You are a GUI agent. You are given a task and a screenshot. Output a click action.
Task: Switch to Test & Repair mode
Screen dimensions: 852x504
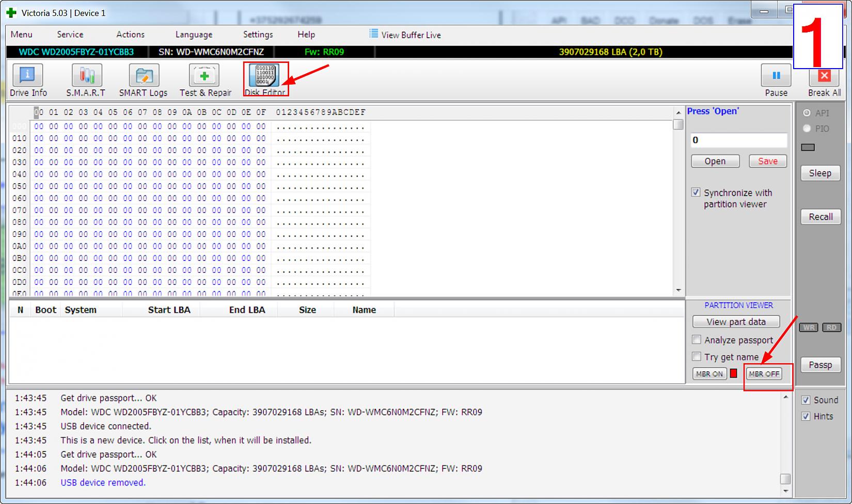tap(205, 81)
